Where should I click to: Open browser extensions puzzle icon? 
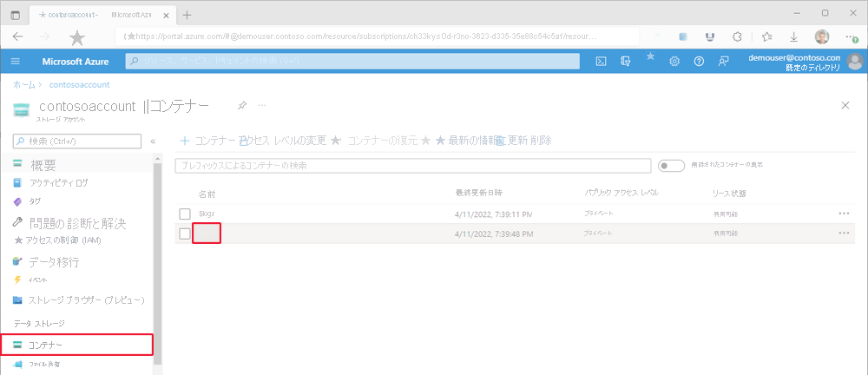click(x=737, y=36)
